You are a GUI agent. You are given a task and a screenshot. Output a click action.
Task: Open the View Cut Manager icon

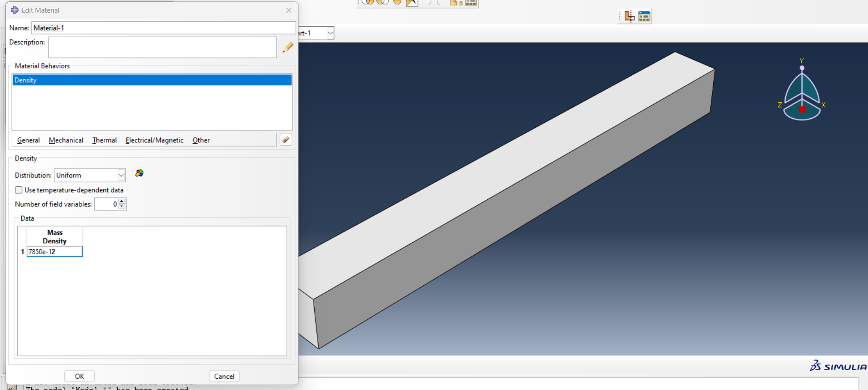(644, 17)
